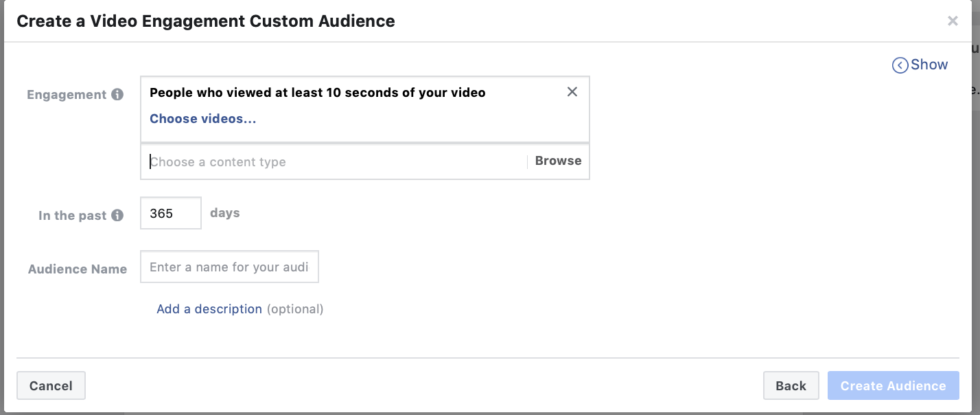Click the info icon next to Engagement
The width and height of the screenshot is (980, 415).
click(x=117, y=95)
